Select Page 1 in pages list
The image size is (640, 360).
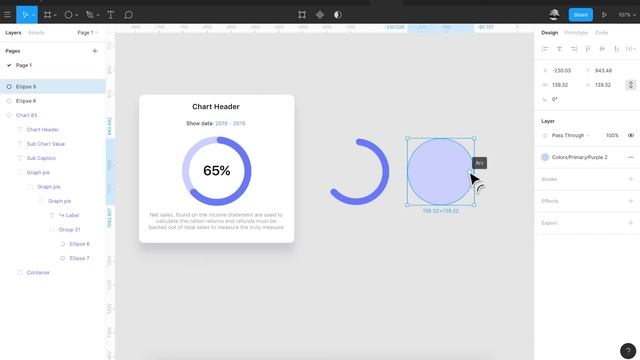[24, 65]
